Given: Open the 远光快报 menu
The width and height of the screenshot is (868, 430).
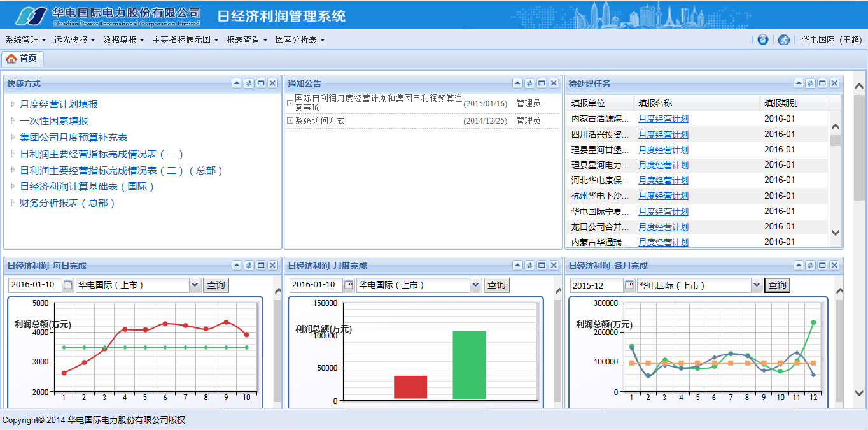Looking at the screenshot, I should [x=74, y=39].
